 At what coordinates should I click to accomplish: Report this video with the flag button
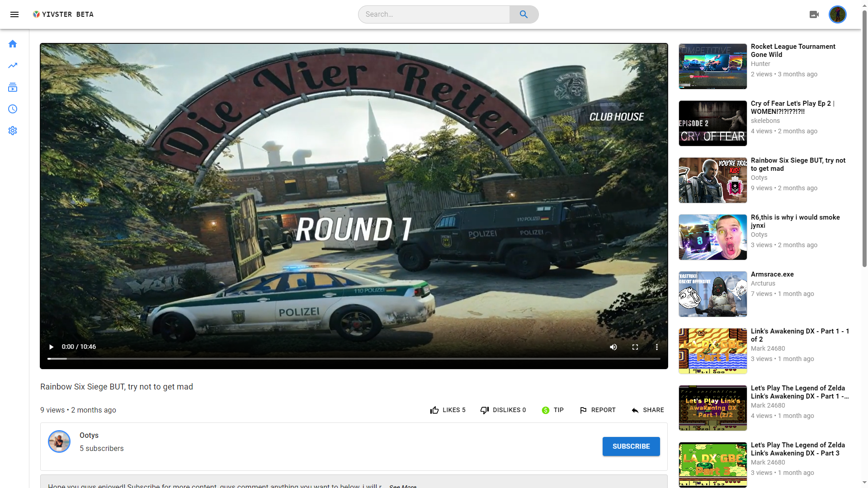[x=597, y=410]
